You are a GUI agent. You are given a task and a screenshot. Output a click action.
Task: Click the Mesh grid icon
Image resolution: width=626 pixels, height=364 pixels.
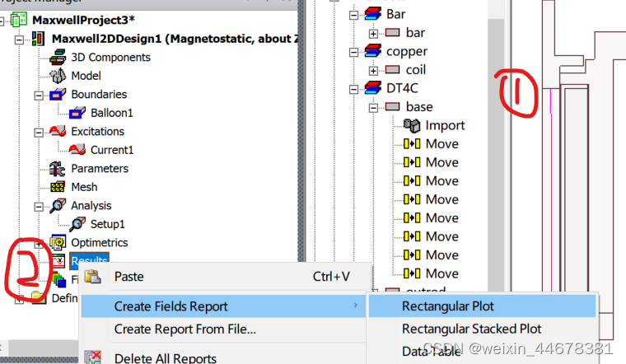point(58,187)
